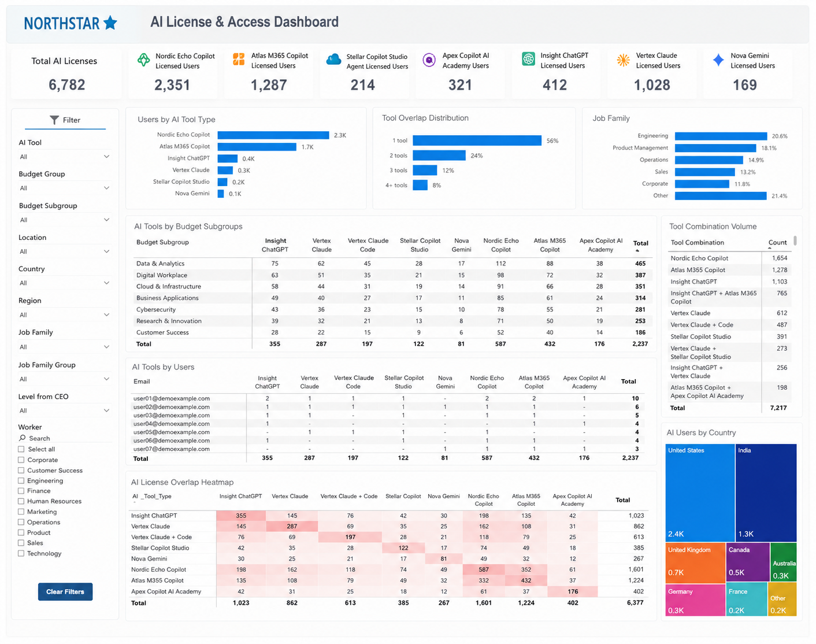This screenshot has width=816, height=644.
Task: Click the Engineering job family bar
Action: 721,136
